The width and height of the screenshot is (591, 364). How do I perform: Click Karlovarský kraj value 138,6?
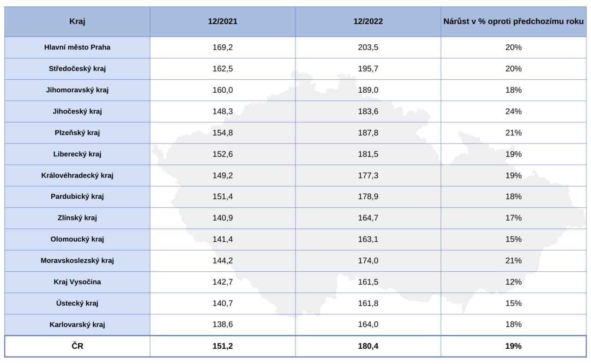(223, 324)
